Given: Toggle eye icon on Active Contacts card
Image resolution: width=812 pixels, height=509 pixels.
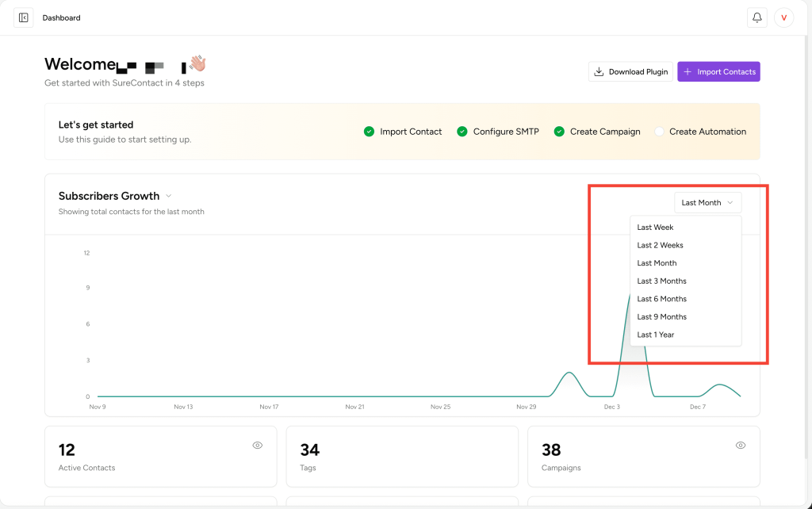Looking at the screenshot, I should point(258,446).
